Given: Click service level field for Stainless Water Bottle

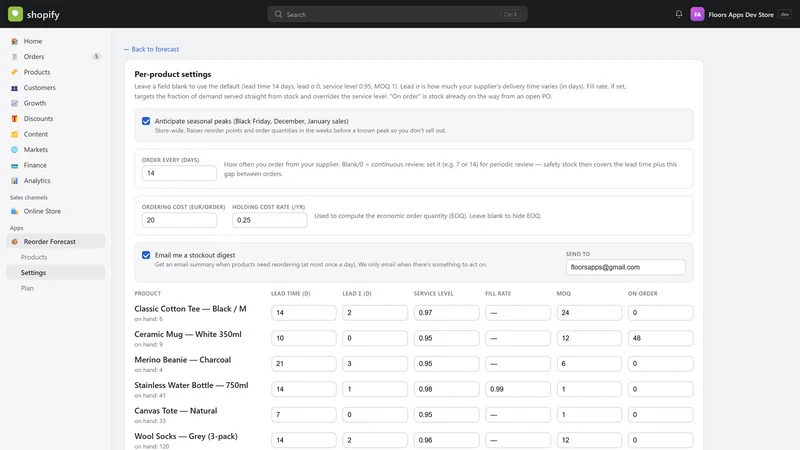Looking at the screenshot, I should (446, 389).
